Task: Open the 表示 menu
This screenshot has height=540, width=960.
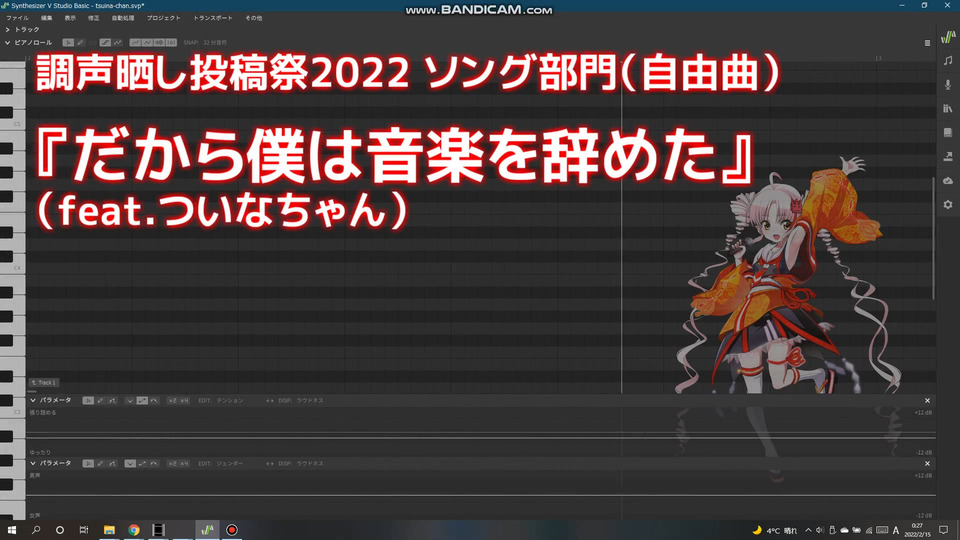Action: (x=70, y=18)
